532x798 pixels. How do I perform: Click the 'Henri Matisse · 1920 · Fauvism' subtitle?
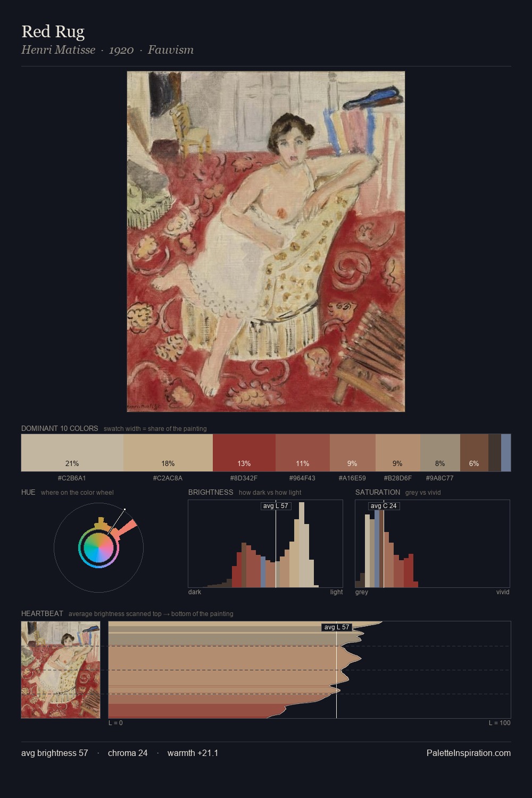107,50
